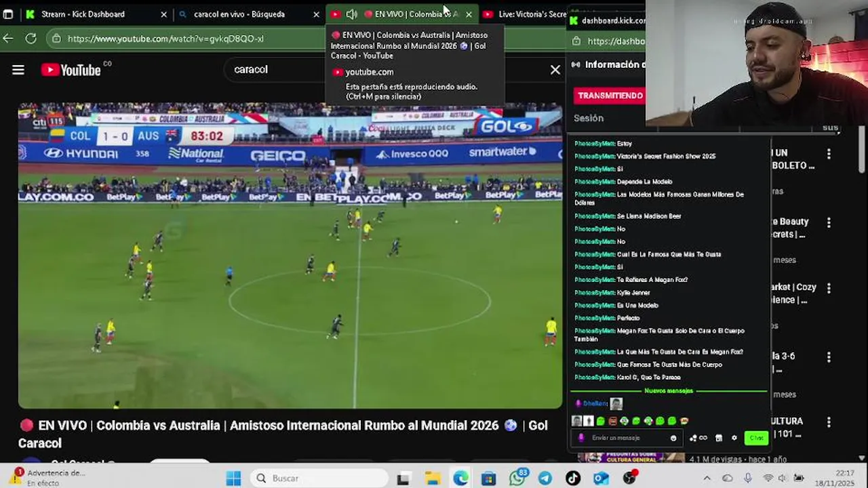Open Outlook from the taskbar
This screenshot has height=488, width=868.
pos(601,479)
